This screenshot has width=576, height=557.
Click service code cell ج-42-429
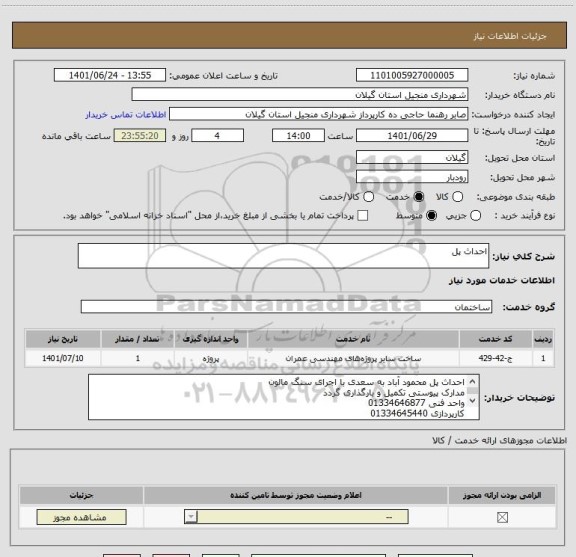495,358
